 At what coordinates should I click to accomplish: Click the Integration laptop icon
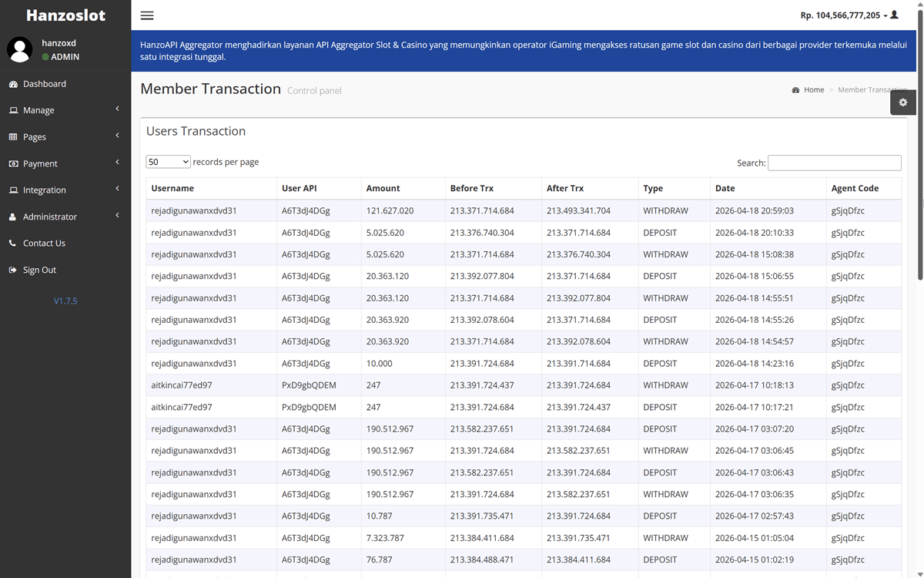coord(13,190)
